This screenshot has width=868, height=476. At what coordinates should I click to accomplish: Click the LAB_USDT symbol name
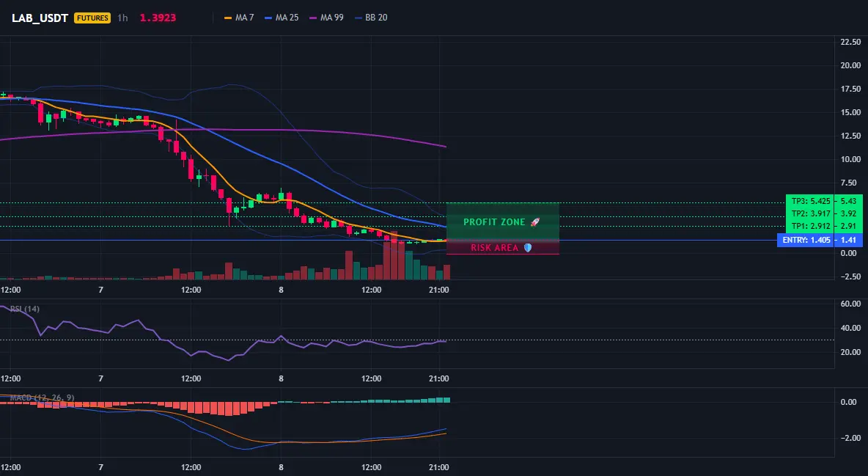[40, 18]
